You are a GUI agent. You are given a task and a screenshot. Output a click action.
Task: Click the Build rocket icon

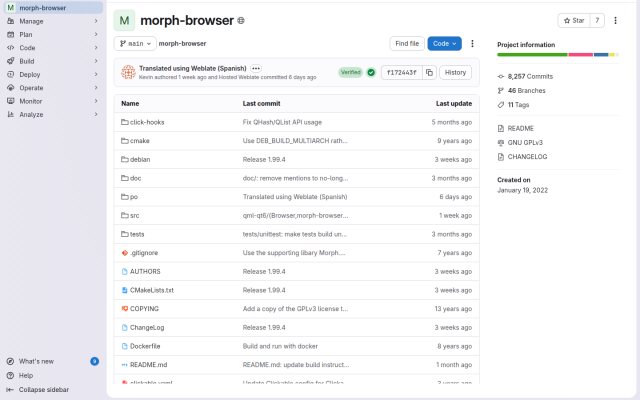[x=11, y=61]
